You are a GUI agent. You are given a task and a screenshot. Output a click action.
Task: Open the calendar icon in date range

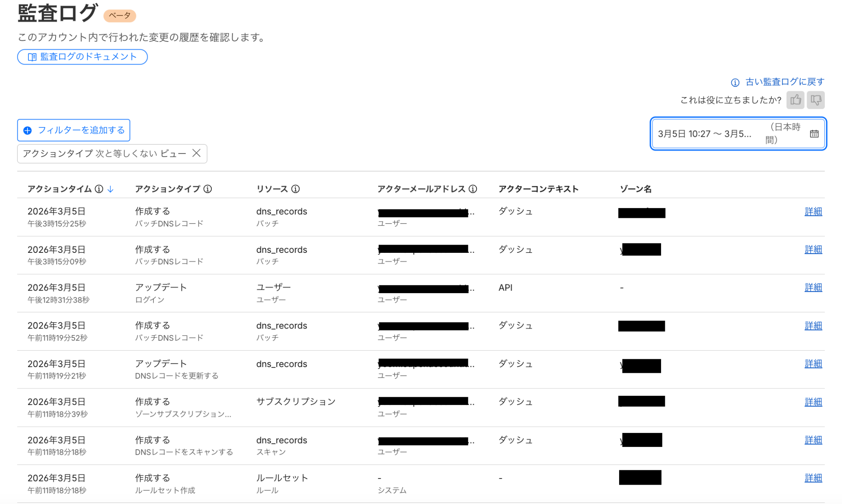tap(814, 134)
